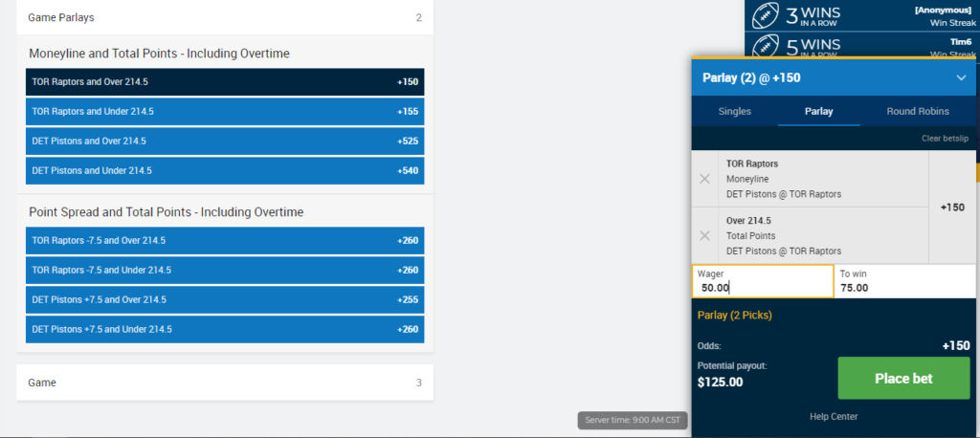Select DET Pistons and Under 214.5 +540

tap(225, 170)
